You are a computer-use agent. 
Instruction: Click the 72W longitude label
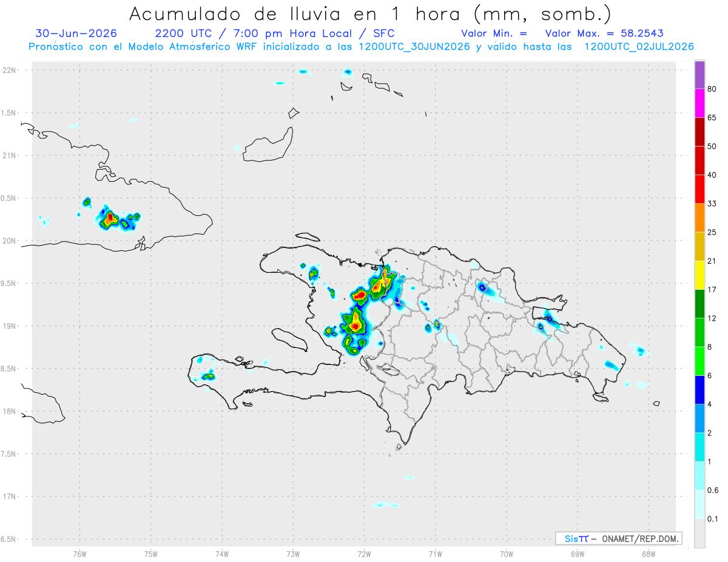pyautogui.click(x=364, y=554)
